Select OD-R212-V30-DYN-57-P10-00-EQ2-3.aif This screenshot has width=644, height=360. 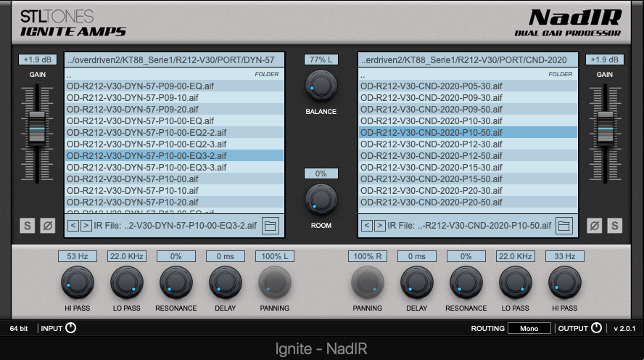tap(174, 144)
